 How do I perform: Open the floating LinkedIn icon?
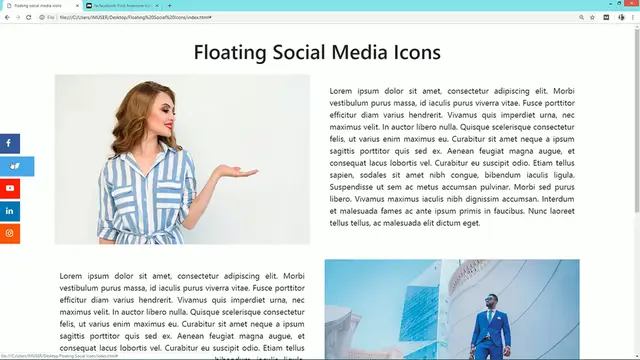(x=10, y=211)
